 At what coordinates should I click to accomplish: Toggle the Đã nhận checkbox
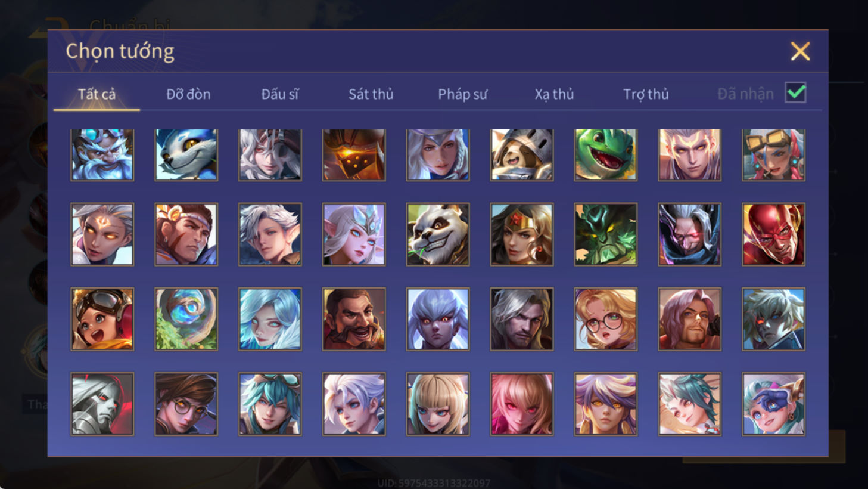tap(795, 93)
